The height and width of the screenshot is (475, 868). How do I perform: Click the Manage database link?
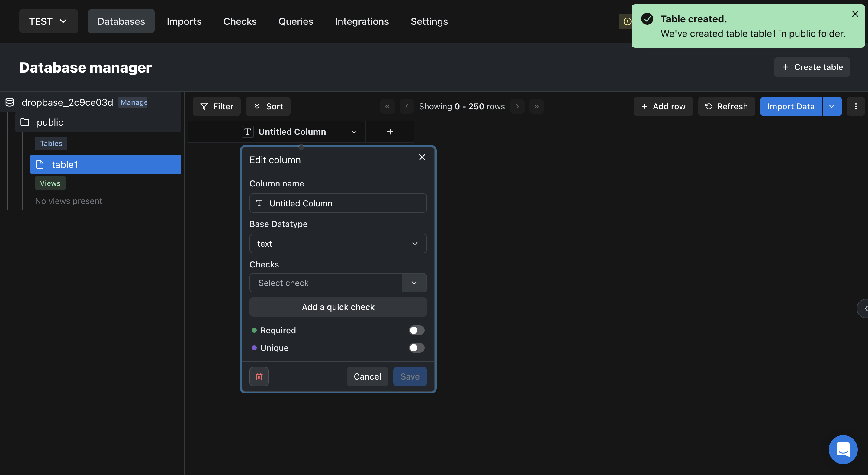134,102
